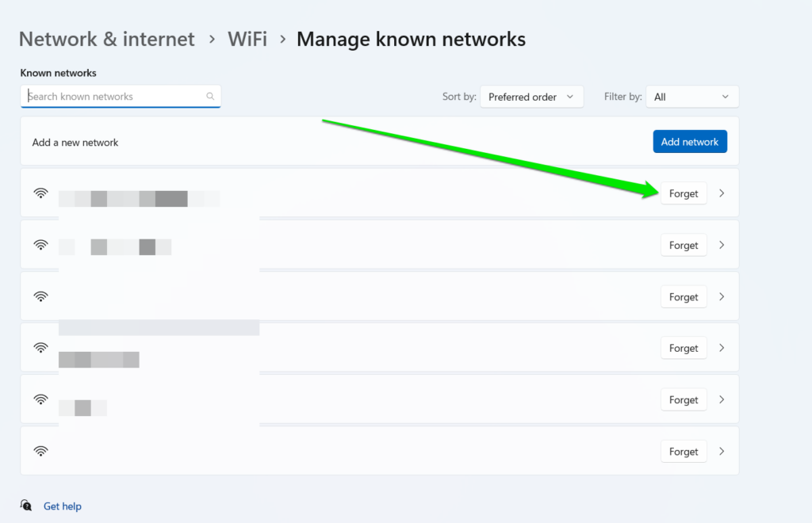
Task: Click the WiFi icon of the fifth network
Action: [41, 399]
